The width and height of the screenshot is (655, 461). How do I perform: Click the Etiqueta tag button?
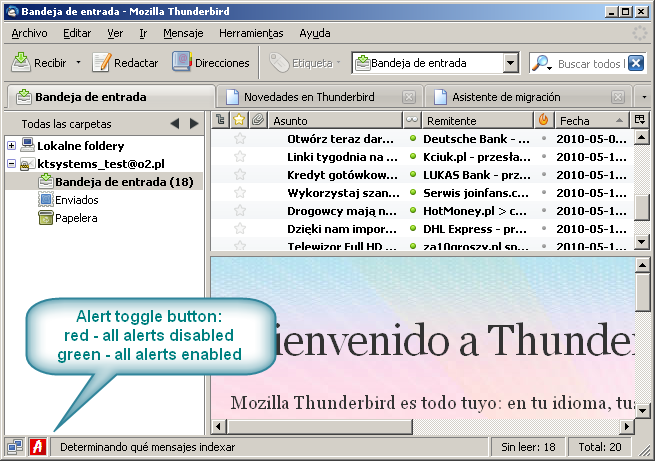304,63
